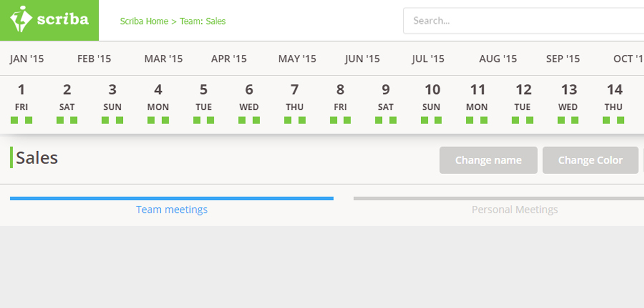Focus the Search input field
Viewport: 644px width, 308px height.
tap(522, 21)
